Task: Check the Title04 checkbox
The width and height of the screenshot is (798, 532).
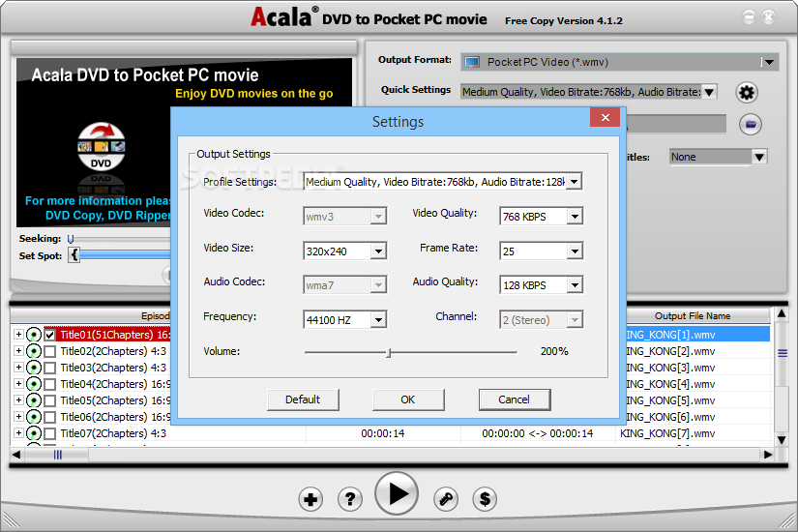Action: coord(50,384)
